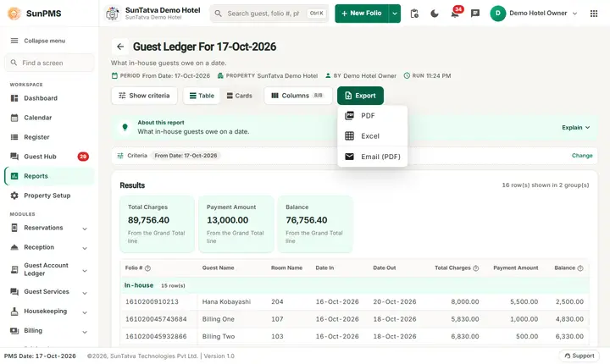Expand the Billing chevron
The height and width of the screenshot is (364, 610).
click(x=85, y=332)
